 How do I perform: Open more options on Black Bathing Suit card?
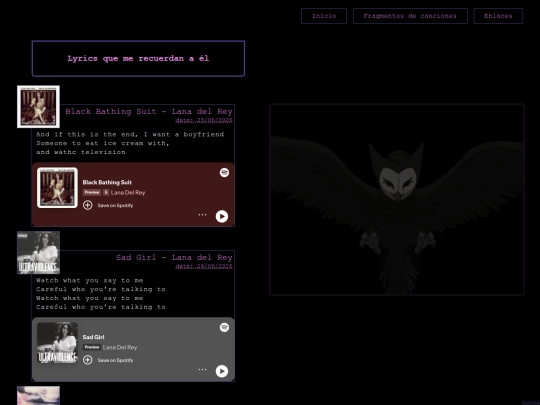pos(202,215)
